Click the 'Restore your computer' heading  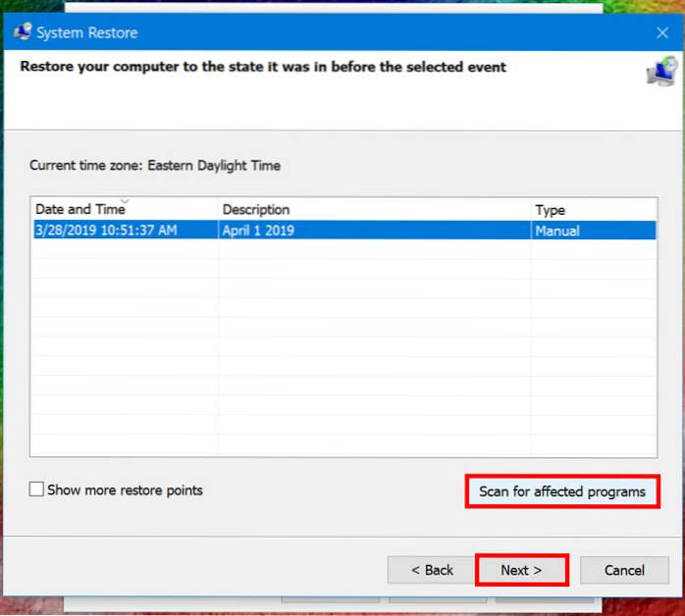click(262, 68)
